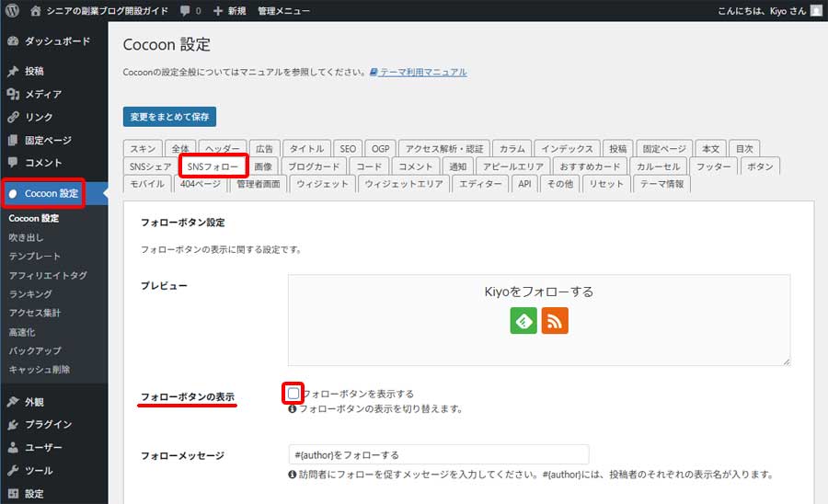Click the フォローメッセージ input field
Viewport: 828px width, 504px height.
(438, 454)
